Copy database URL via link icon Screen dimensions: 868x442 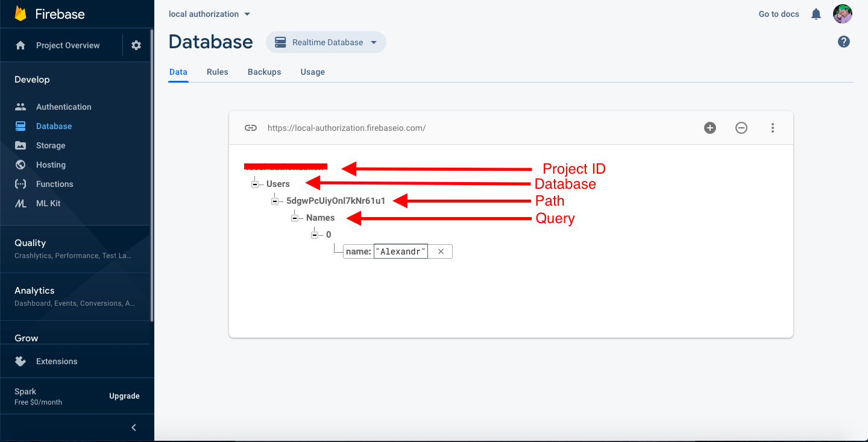pyautogui.click(x=251, y=128)
